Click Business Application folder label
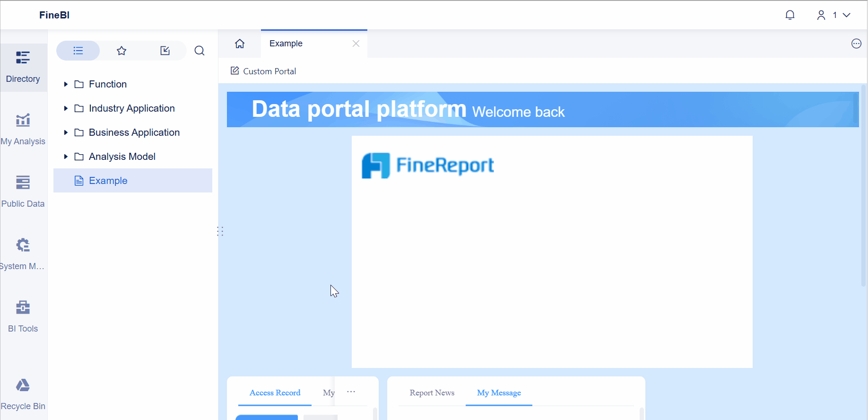 coord(134,132)
